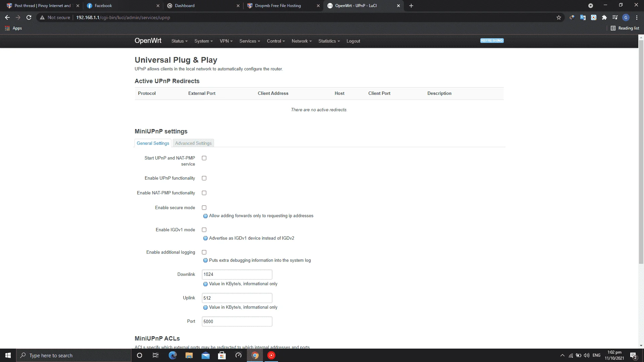This screenshot has width=644, height=362.
Task: Launch Microsoft Edge from the taskbar
Action: click(172, 355)
